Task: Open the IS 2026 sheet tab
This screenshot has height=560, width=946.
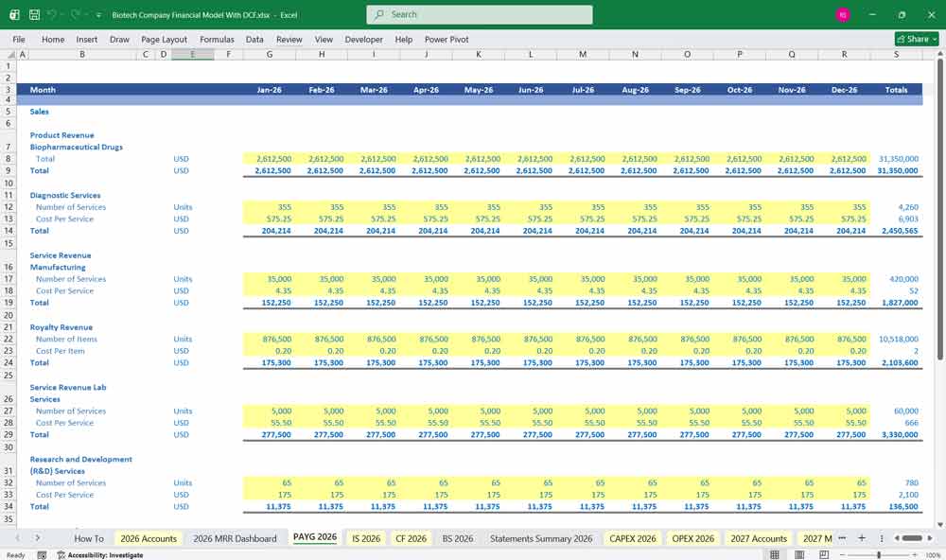Action: 365,537
